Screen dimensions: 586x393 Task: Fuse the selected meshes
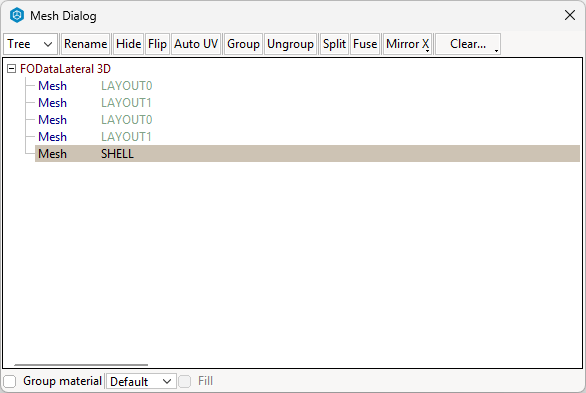365,44
